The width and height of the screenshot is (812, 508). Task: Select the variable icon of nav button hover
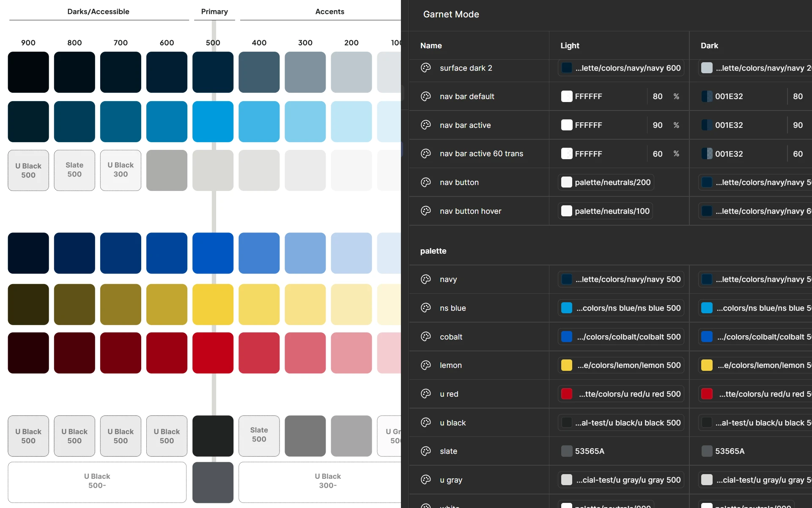click(426, 211)
